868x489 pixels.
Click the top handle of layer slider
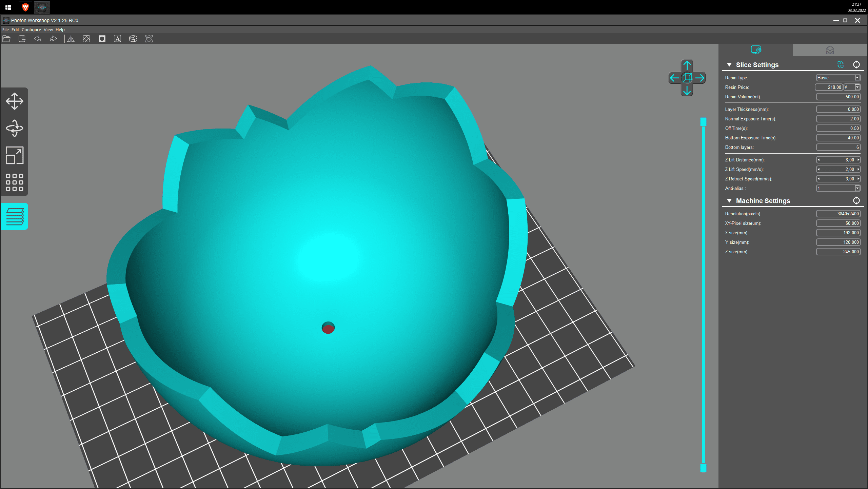[x=703, y=121]
